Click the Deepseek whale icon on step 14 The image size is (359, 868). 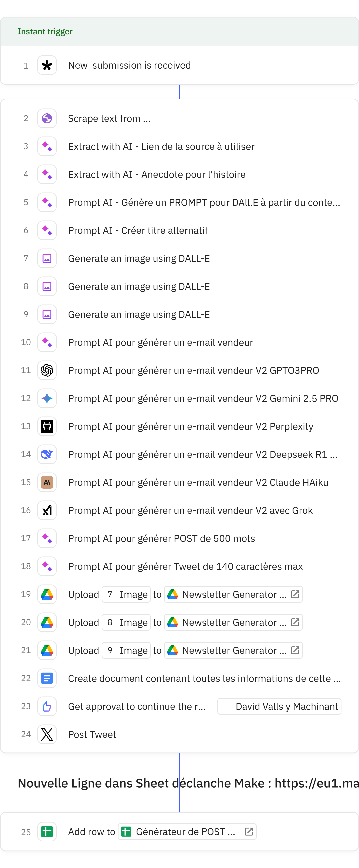pyautogui.click(x=47, y=454)
